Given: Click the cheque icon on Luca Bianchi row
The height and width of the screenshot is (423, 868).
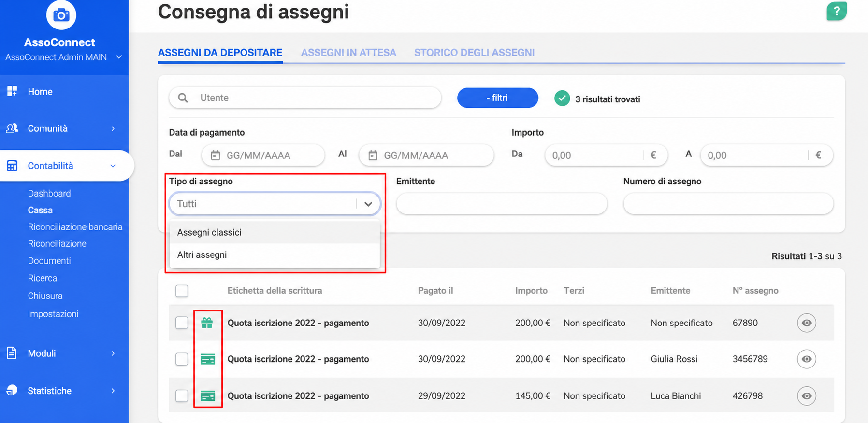Looking at the screenshot, I should [208, 395].
